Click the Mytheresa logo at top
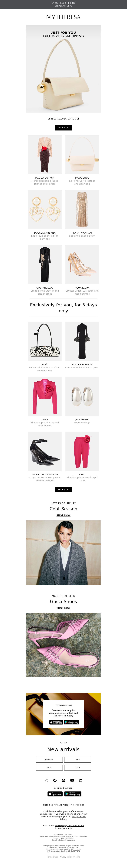 pyautogui.click(x=63, y=17)
